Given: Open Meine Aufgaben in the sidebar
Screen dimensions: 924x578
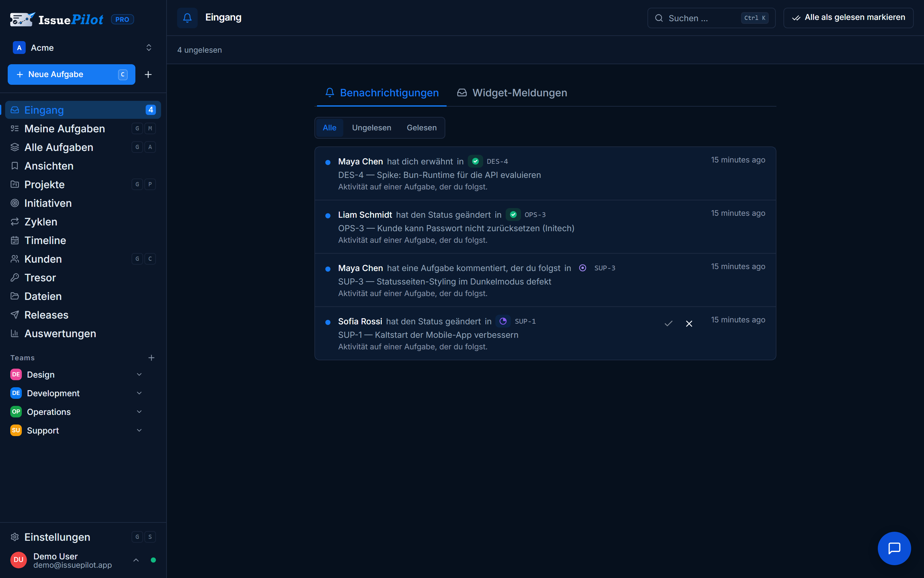Looking at the screenshot, I should (x=83, y=128).
